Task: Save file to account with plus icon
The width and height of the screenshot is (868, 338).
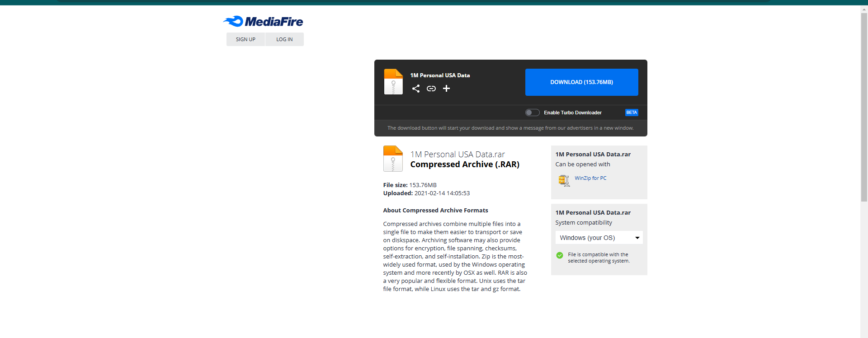Action: click(446, 89)
